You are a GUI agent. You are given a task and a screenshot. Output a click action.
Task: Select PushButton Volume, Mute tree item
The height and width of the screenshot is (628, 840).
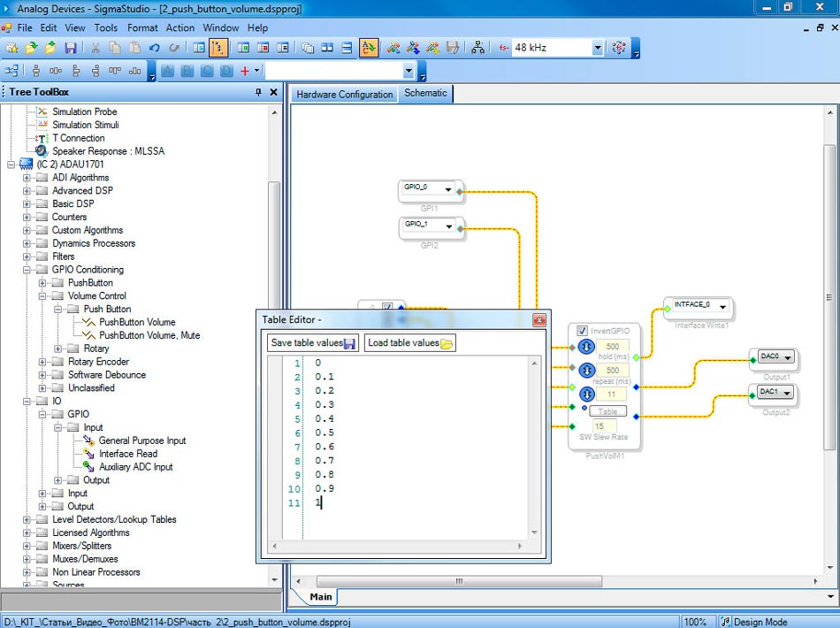tap(149, 335)
